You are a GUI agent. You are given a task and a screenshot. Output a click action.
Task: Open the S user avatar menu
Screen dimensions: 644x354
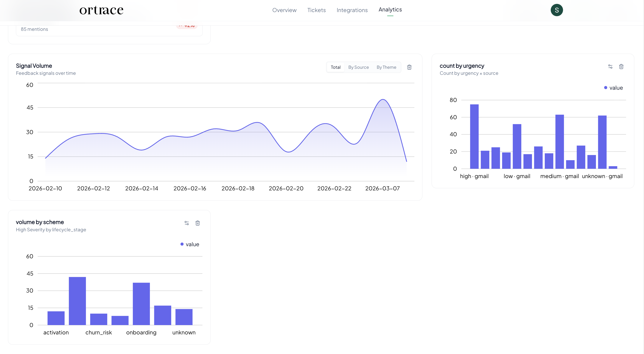pyautogui.click(x=557, y=10)
